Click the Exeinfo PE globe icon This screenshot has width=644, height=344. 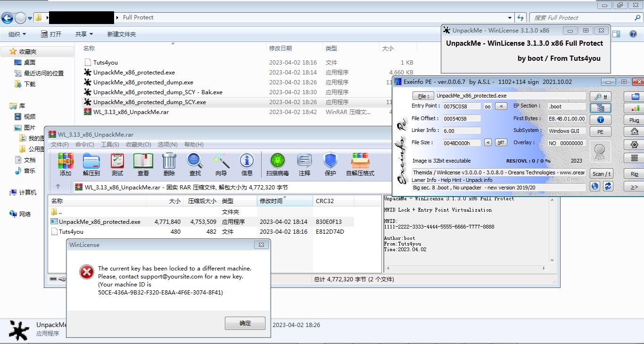click(x=595, y=186)
